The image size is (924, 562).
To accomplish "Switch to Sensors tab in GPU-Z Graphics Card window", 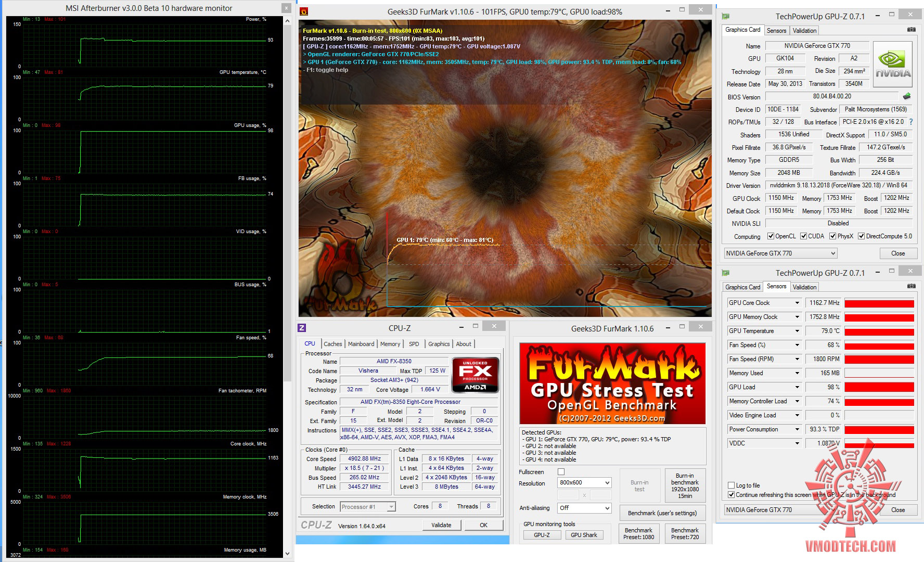I will click(x=777, y=31).
